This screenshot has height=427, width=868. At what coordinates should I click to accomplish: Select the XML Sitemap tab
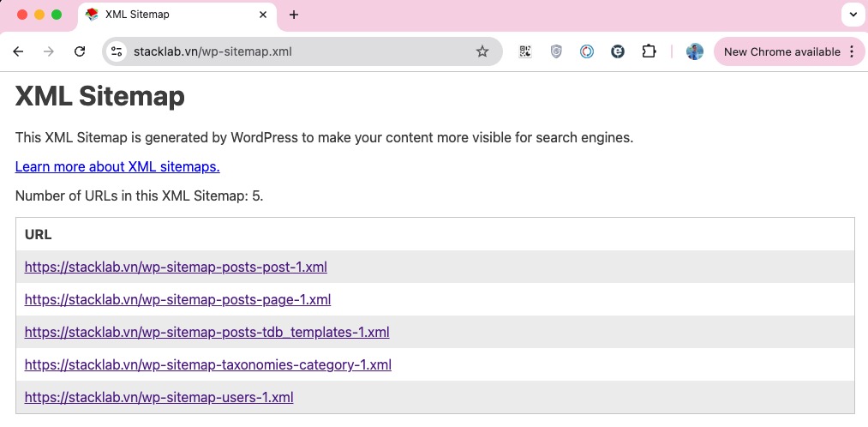(177, 15)
